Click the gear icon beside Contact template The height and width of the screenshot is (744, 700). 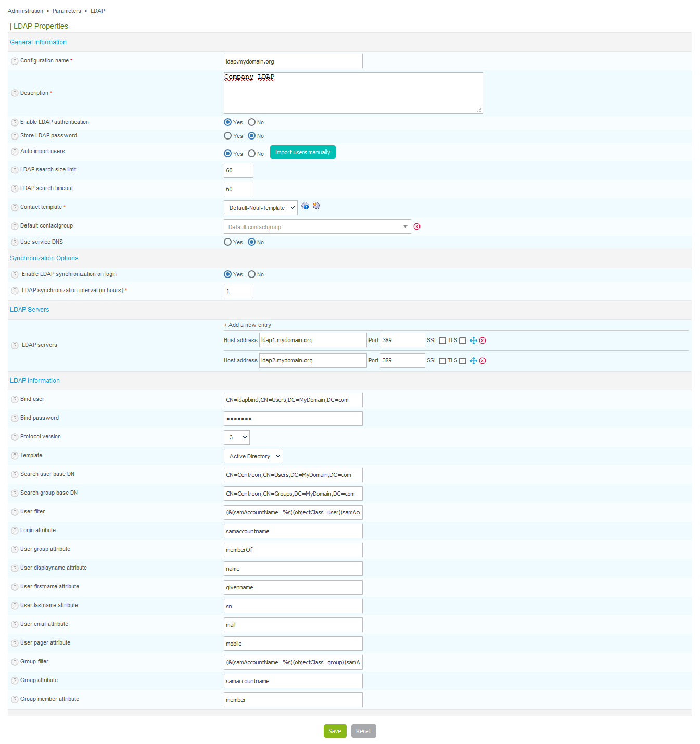[x=316, y=206]
